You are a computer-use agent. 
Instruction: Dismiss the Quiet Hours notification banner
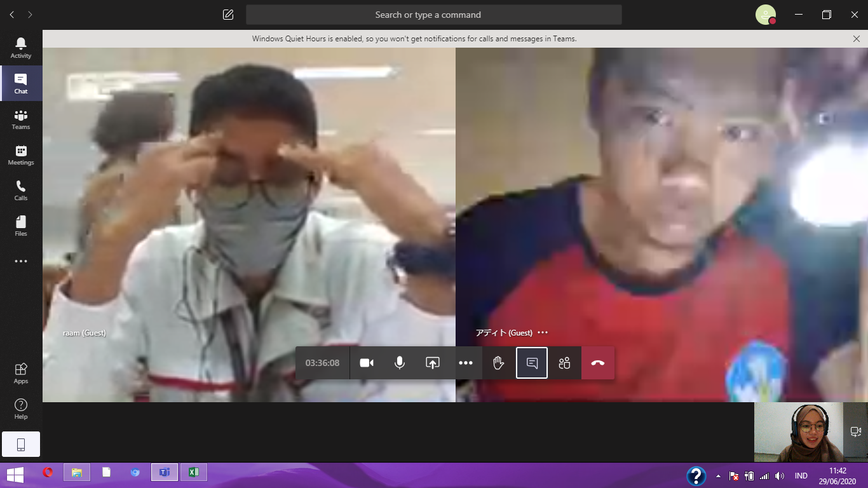[x=856, y=39]
